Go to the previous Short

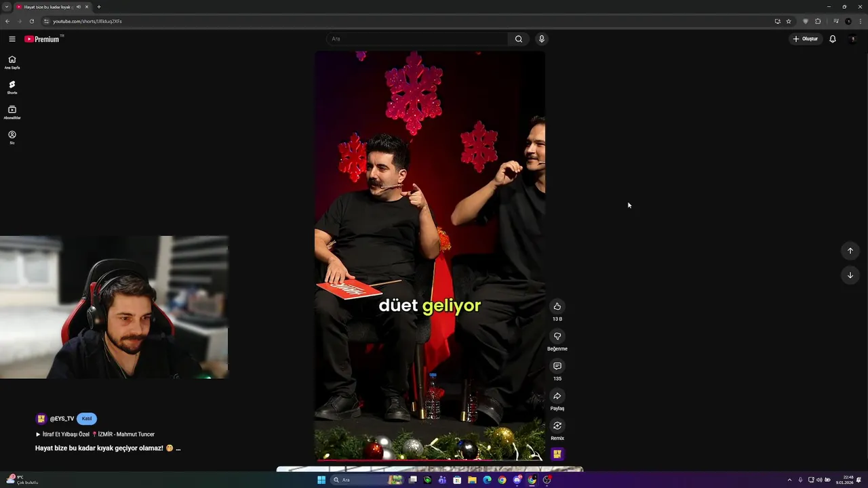click(x=850, y=251)
